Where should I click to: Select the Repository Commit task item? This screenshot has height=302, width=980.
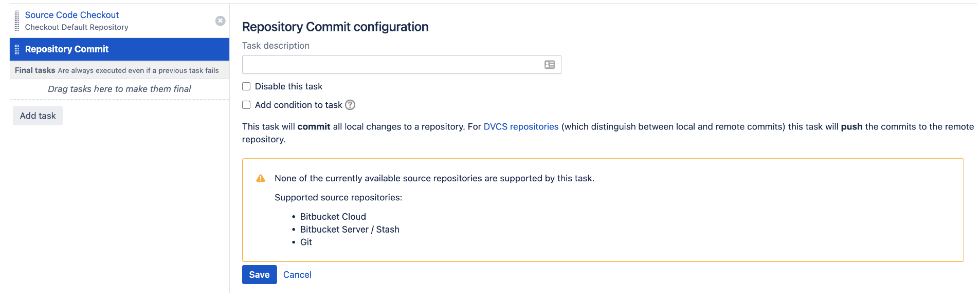pyautogui.click(x=119, y=49)
